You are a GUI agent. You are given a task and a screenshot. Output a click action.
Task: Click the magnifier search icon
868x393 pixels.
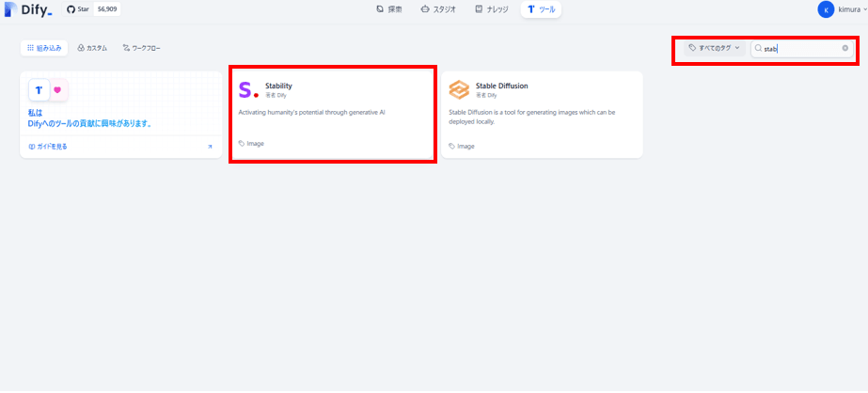(x=759, y=48)
